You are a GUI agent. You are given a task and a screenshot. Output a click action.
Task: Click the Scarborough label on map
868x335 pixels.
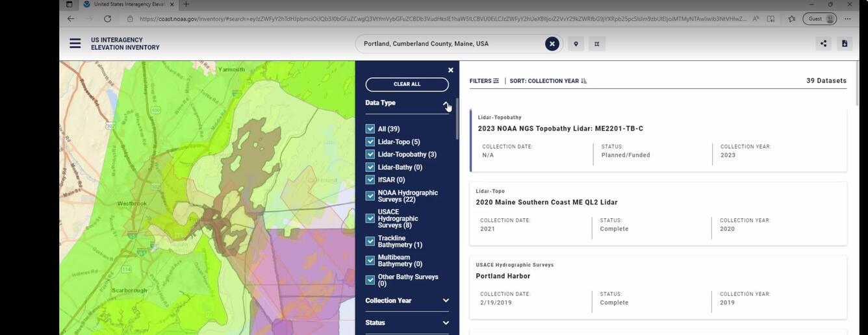point(129,290)
